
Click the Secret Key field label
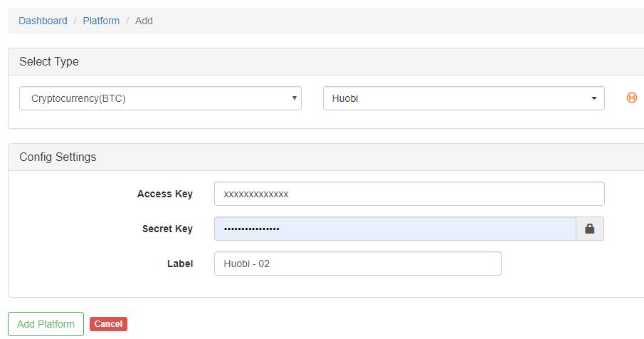click(x=167, y=229)
